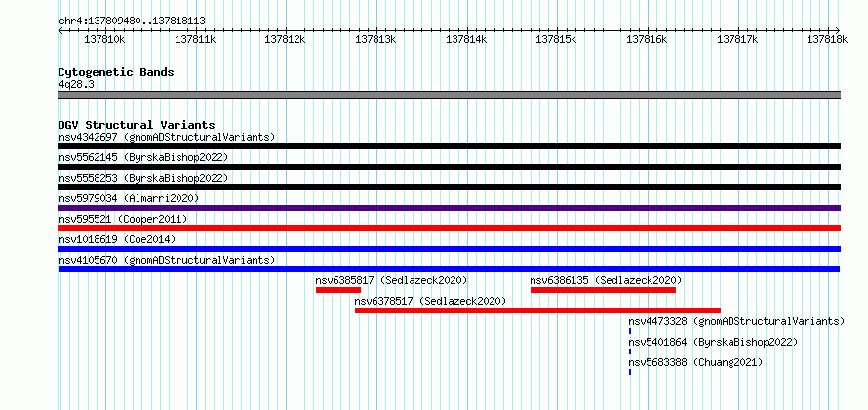Open nsv4105670 gnomADStructuralVariants label
868x410 pixels.
point(167,260)
